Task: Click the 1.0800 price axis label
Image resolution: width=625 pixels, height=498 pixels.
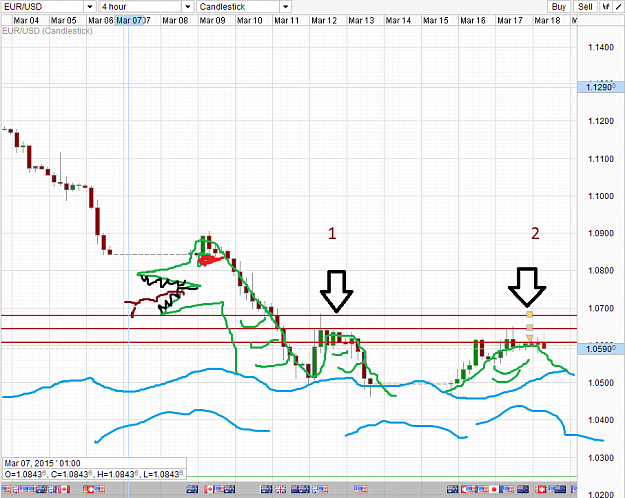Action: 601,271
